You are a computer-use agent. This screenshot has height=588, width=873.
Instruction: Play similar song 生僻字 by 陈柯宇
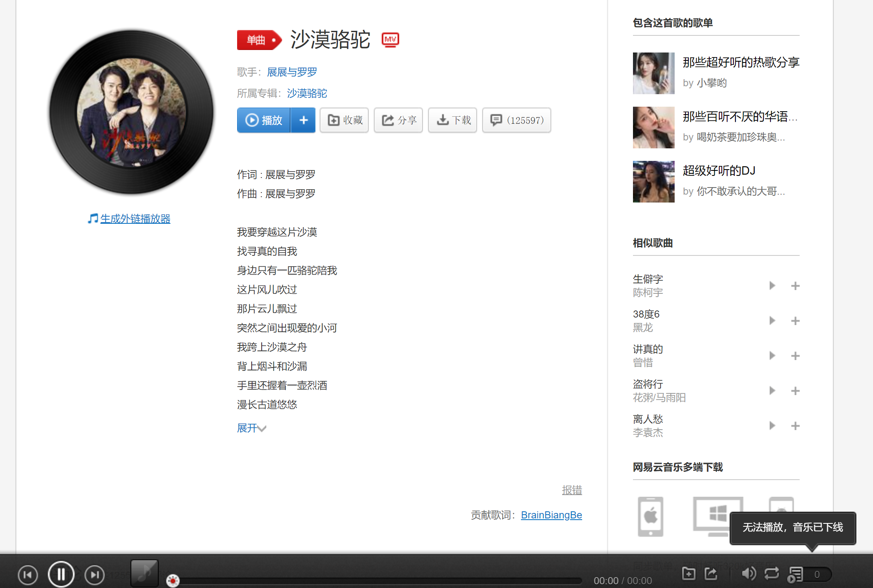(772, 285)
